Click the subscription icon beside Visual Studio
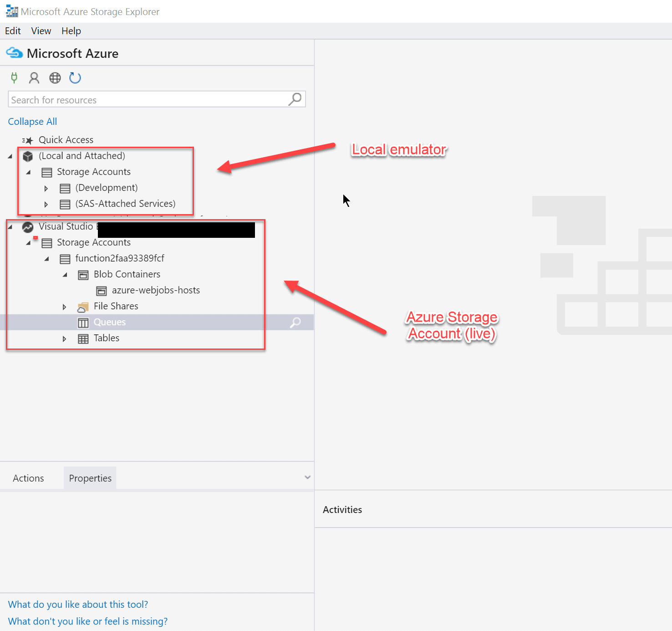The height and width of the screenshot is (631, 672). coord(28,227)
